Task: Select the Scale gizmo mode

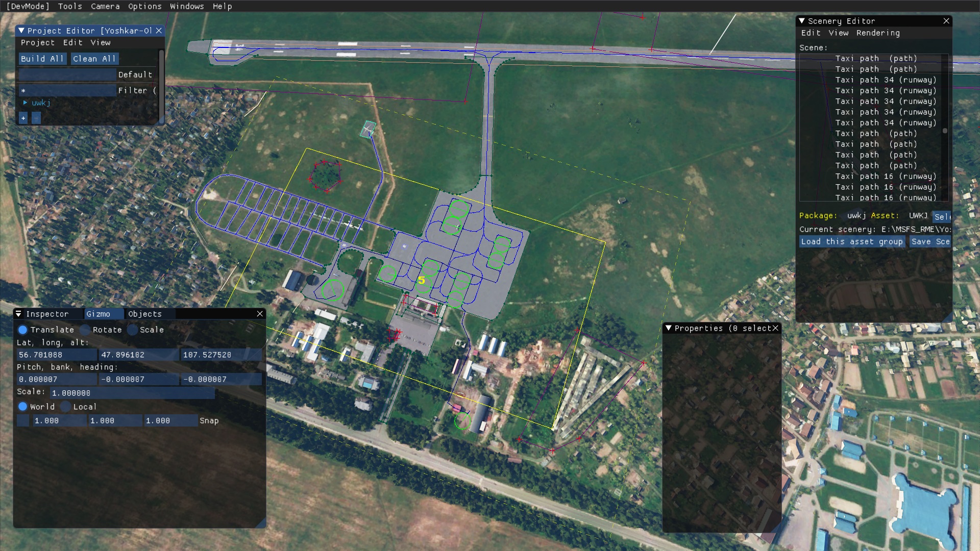Action: tap(133, 330)
